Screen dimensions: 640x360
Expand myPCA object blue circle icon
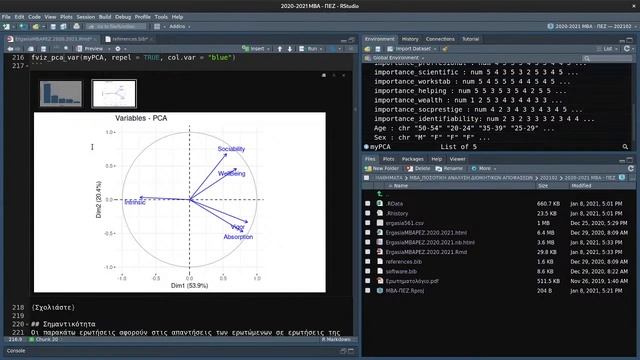pyautogui.click(x=366, y=147)
